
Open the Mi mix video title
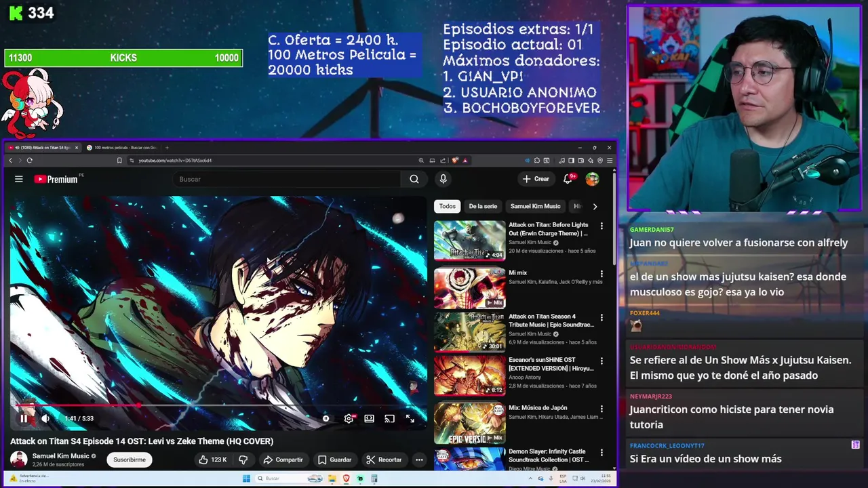(517, 272)
